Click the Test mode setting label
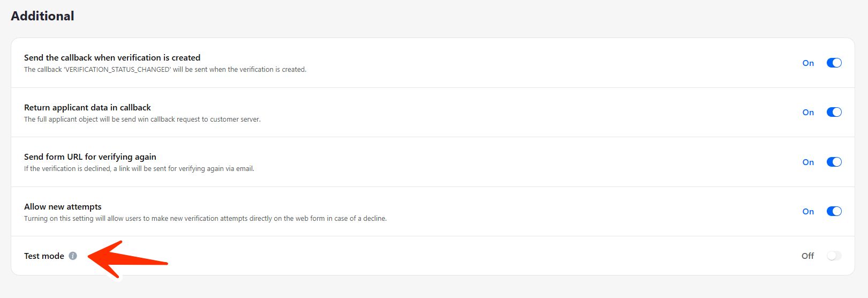Screen dimensions: 868x298 click(44, 256)
